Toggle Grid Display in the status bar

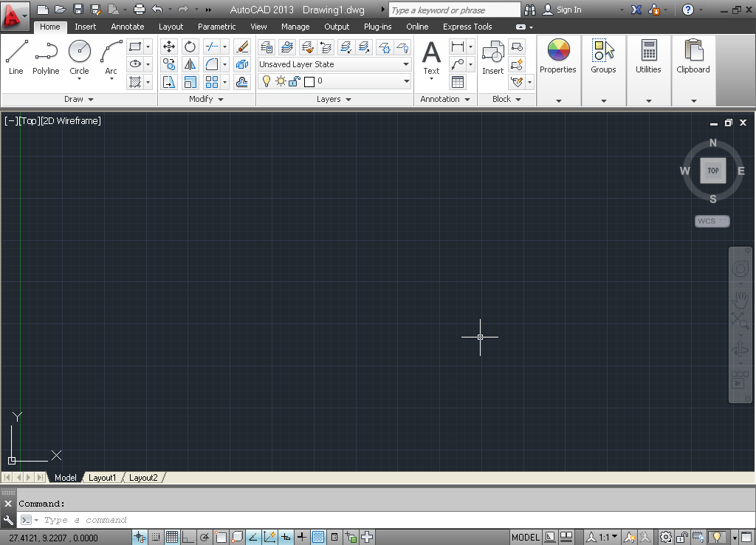click(x=173, y=536)
